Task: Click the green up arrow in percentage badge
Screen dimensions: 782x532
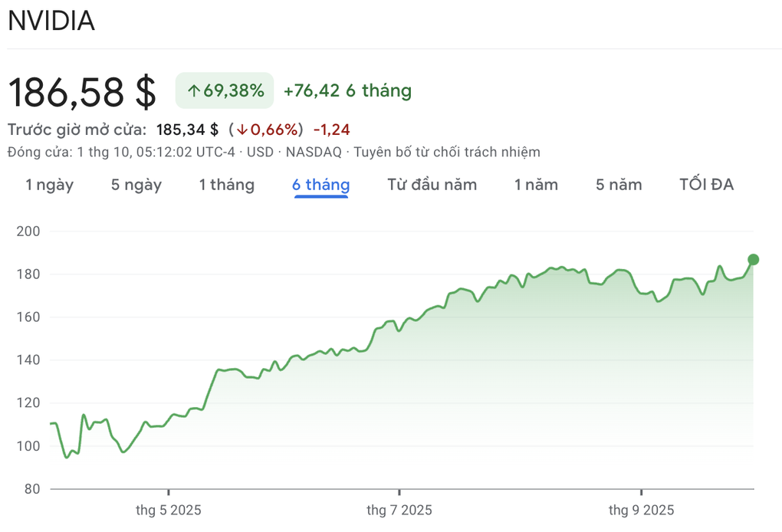Action: [194, 91]
